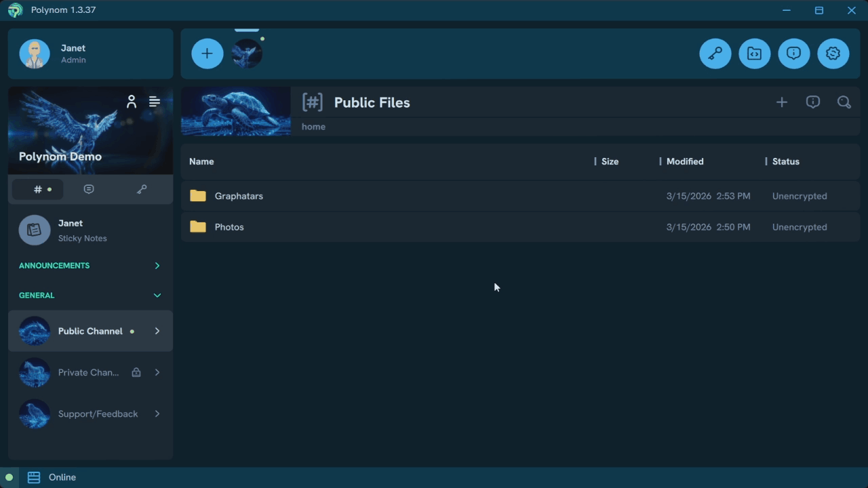
Task: Open the Graphatars folder
Action: [239, 196]
